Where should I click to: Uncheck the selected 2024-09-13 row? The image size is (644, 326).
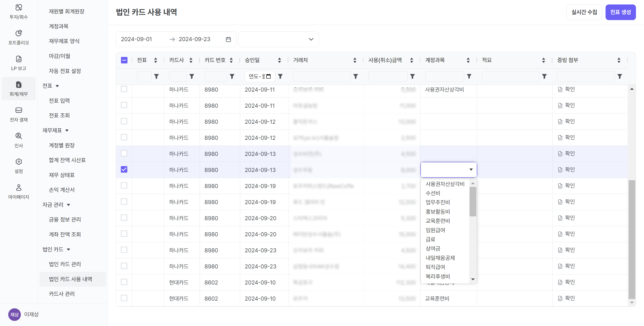tap(124, 169)
